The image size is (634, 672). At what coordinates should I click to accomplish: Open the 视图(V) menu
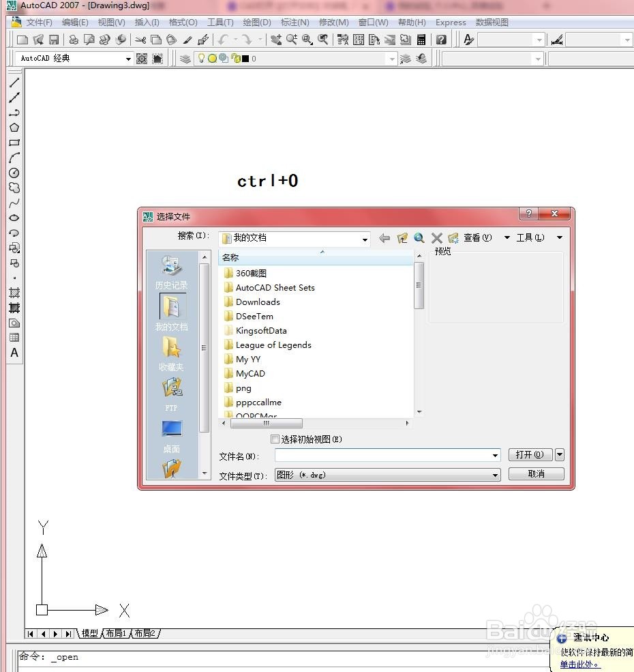(111, 23)
